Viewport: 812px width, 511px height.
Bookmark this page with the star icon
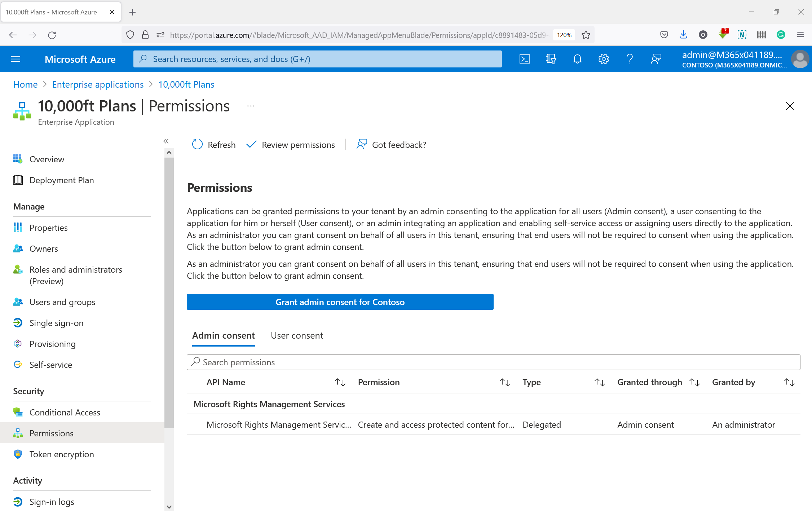[586, 35]
